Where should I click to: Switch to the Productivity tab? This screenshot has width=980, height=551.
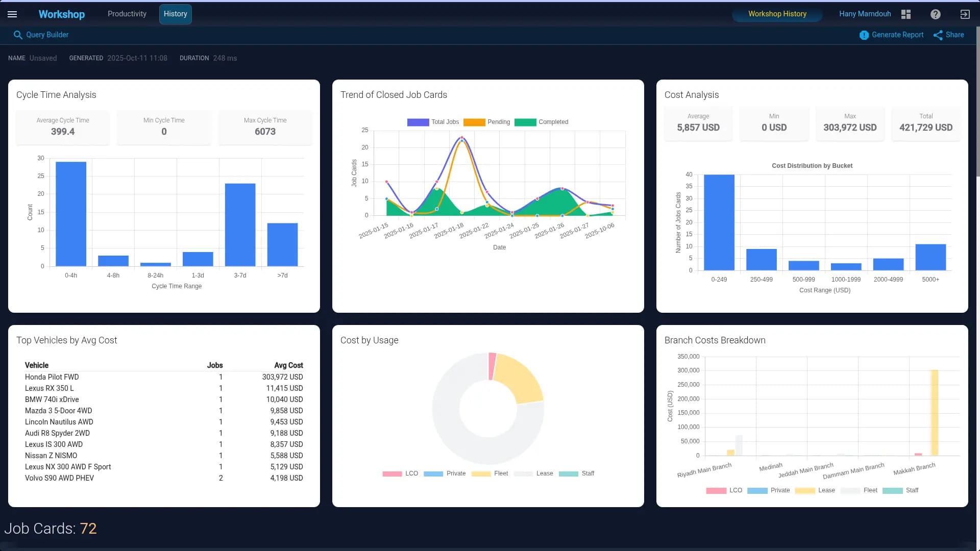click(x=127, y=14)
